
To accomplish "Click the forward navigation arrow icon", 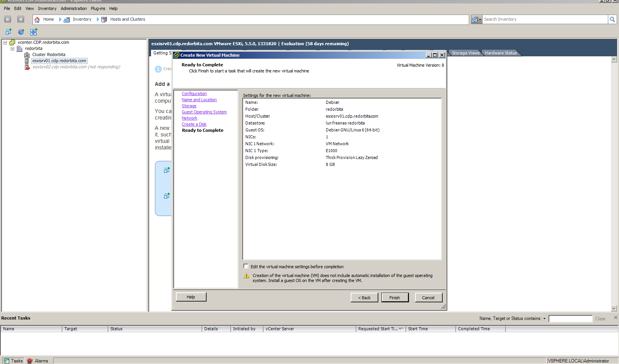I will (21, 19).
